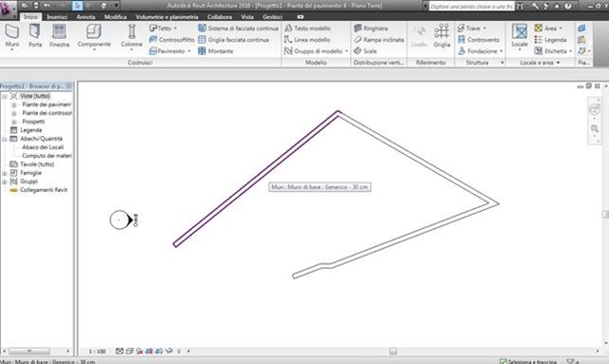Screen dimensions: 609x364
Task: Click the zoom magnifier in navigation bar
Action: click(x=594, y=128)
